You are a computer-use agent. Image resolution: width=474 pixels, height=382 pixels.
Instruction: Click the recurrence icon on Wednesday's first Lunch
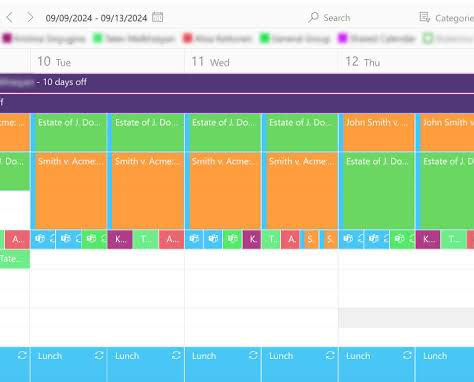point(253,355)
